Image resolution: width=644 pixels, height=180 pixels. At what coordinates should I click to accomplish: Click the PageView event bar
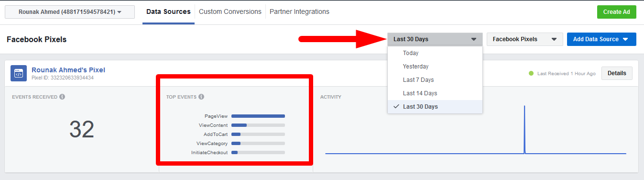pos(258,116)
